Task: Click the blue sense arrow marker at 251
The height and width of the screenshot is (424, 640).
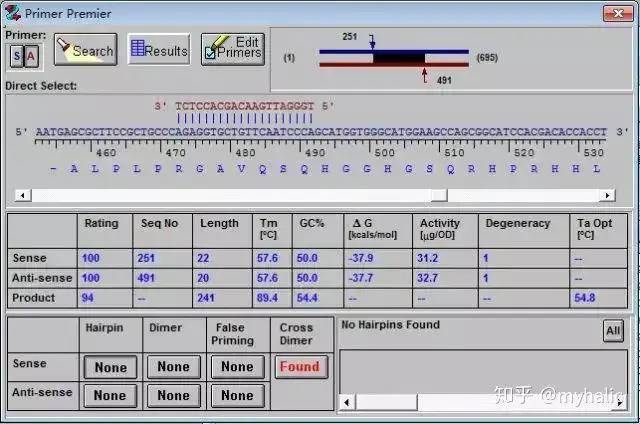Action: pos(372,41)
